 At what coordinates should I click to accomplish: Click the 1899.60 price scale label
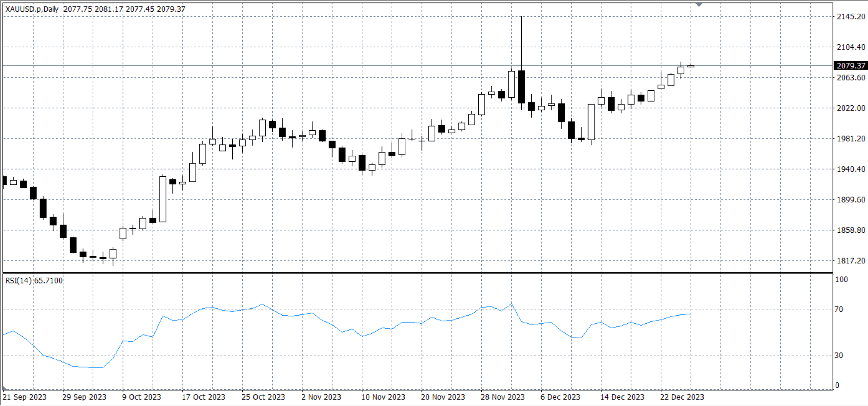(851, 200)
